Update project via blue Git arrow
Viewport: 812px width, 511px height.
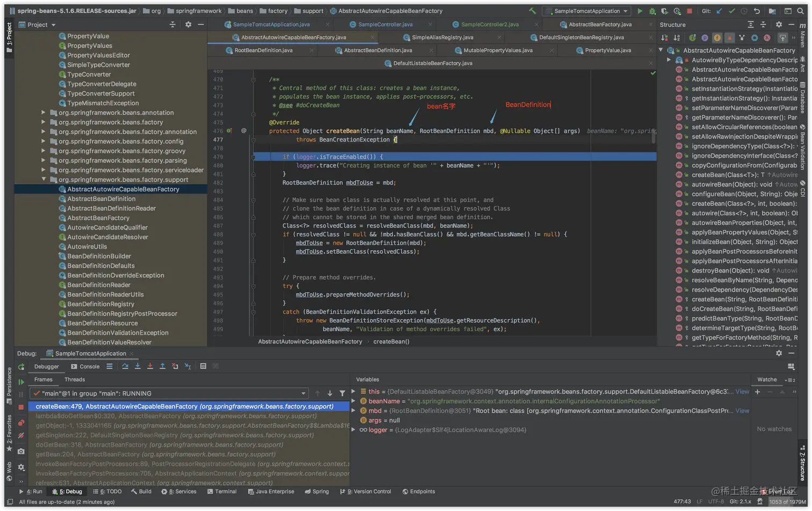(719, 11)
